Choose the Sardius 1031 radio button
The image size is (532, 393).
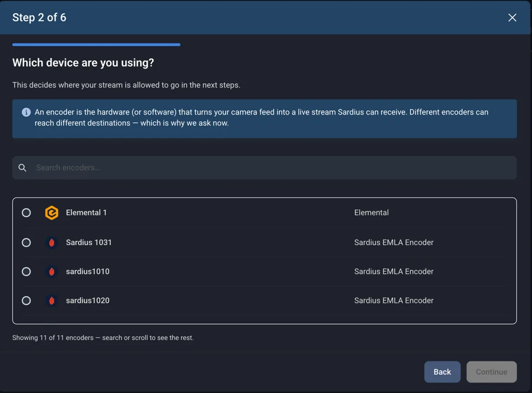point(26,242)
